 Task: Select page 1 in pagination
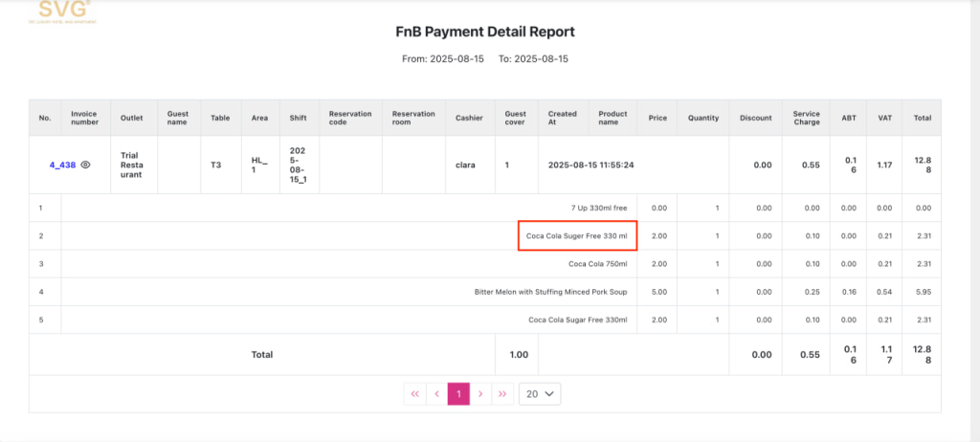458,393
